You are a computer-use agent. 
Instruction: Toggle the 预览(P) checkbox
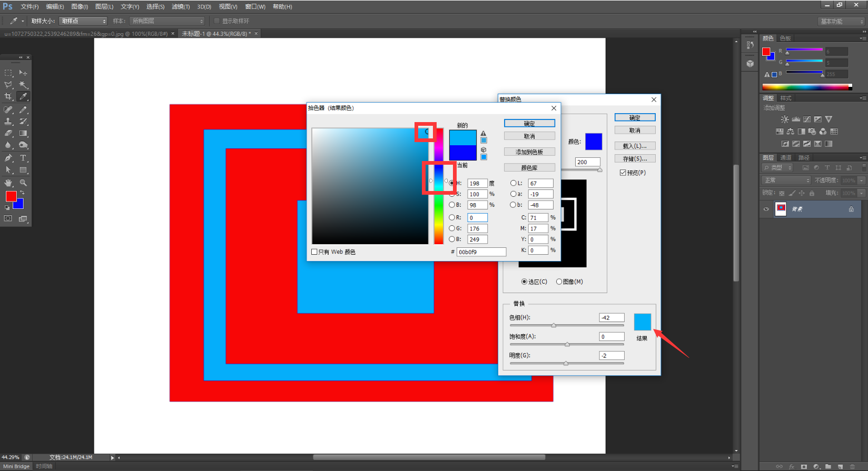pos(623,173)
